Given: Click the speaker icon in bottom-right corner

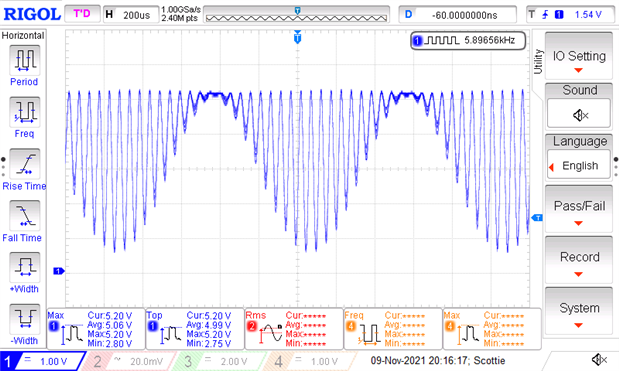Looking at the screenshot, I should point(599,360).
